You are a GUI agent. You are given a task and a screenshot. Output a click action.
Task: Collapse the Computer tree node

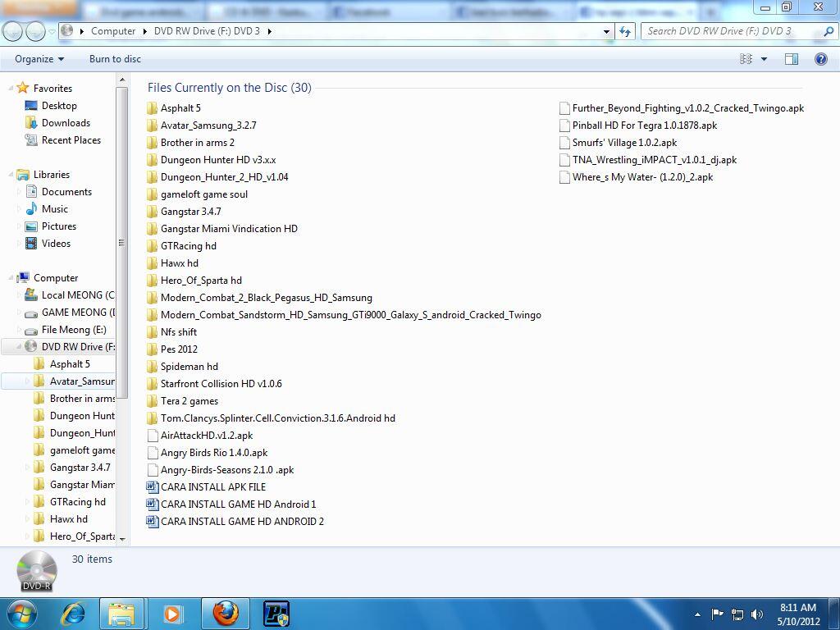coord(10,278)
